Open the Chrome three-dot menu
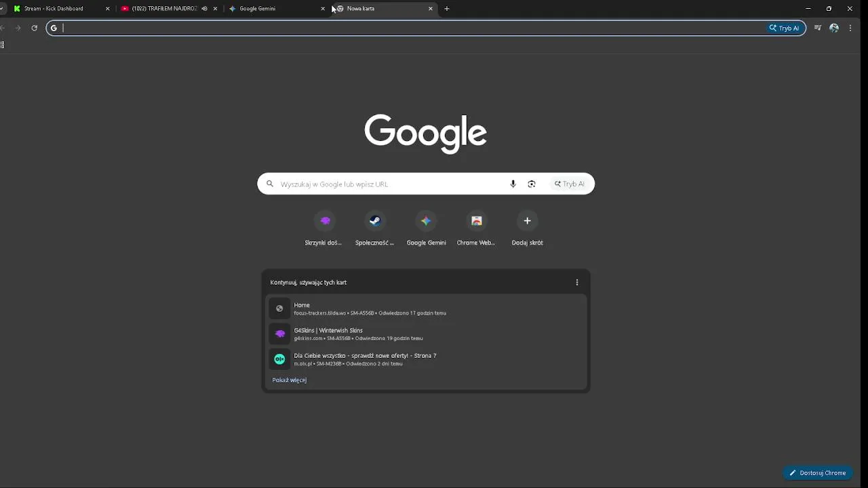 [850, 28]
